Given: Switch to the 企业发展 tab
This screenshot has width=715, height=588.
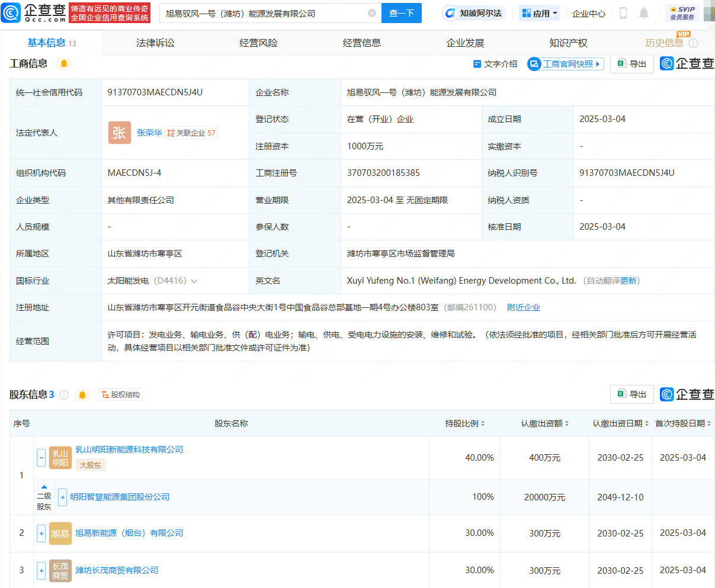Looking at the screenshot, I should 465,43.
